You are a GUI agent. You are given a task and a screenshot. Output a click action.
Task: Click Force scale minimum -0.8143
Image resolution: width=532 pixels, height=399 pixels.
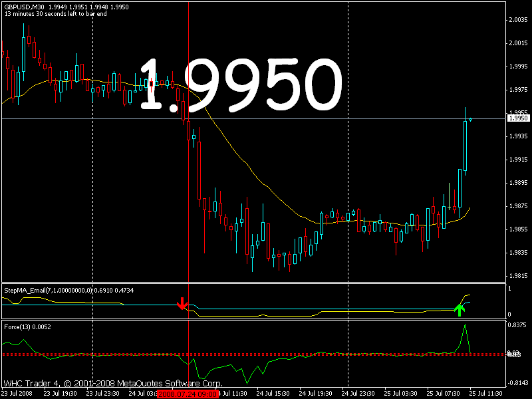click(519, 383)
